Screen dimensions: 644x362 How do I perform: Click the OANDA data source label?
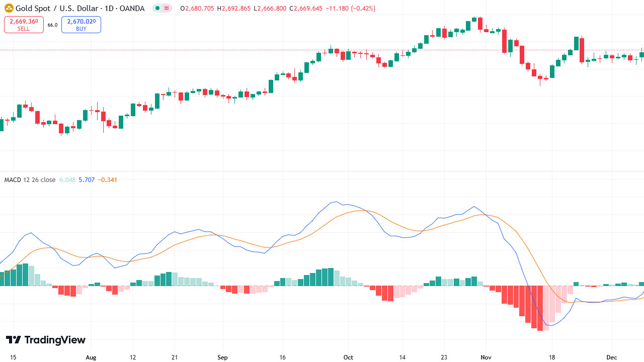point(133,9)
